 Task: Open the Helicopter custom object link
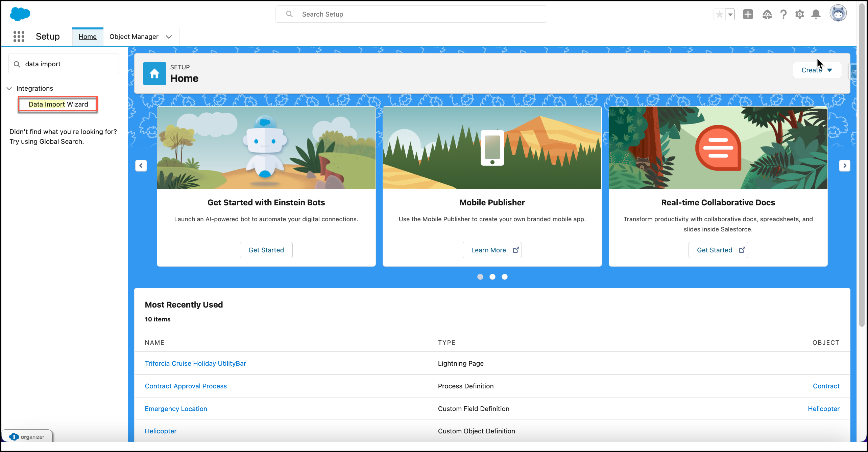pyautogui.click(x=161, y=431)
